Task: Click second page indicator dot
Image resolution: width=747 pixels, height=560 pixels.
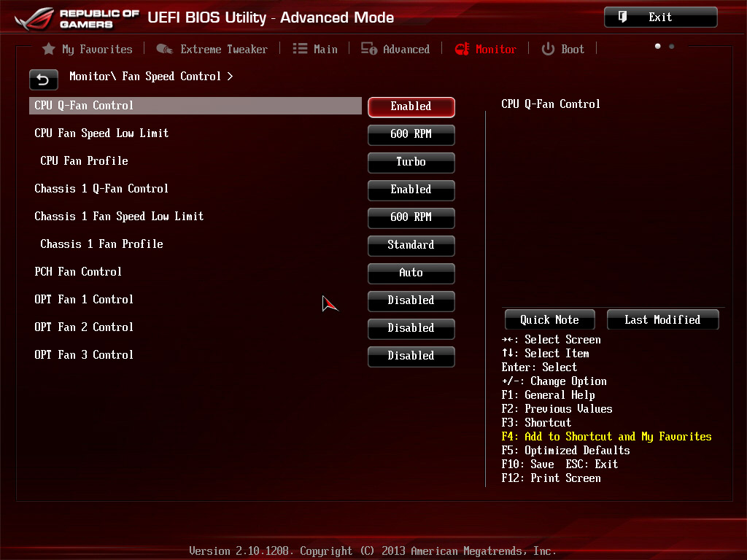Action: point(672,46)
